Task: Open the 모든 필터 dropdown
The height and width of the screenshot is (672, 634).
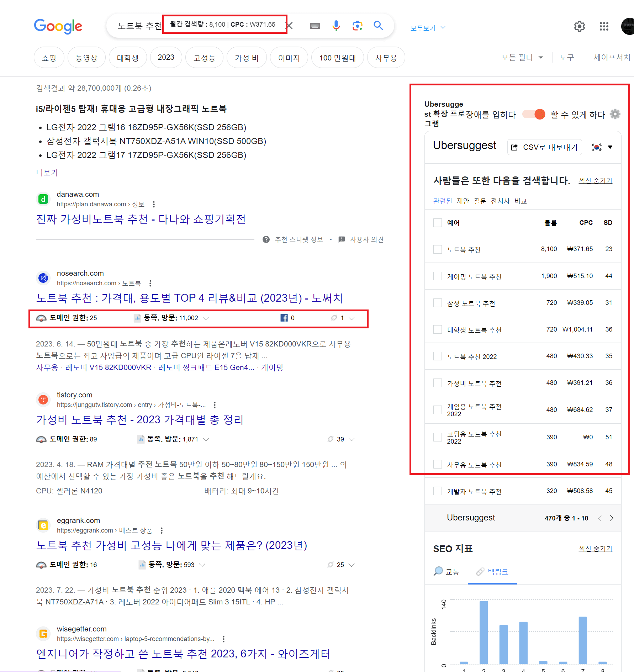Action: click(x=522, y=57)
